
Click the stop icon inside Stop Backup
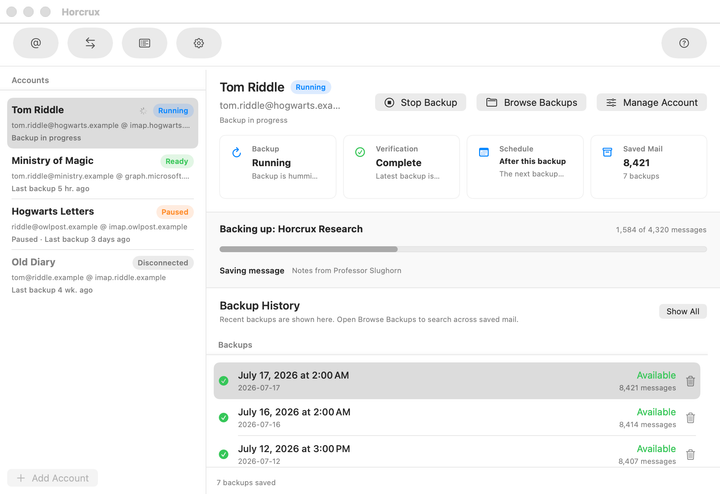389,102
